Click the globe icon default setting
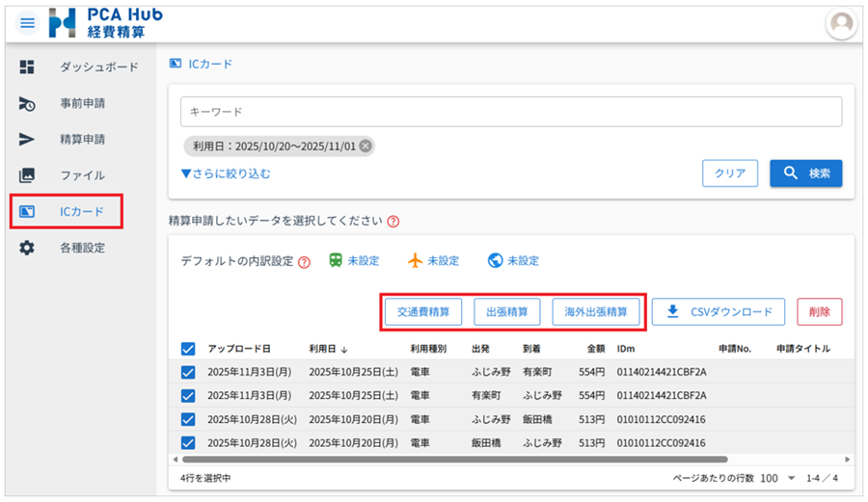The width and height of the screenshot is (868, 502). 496,261
